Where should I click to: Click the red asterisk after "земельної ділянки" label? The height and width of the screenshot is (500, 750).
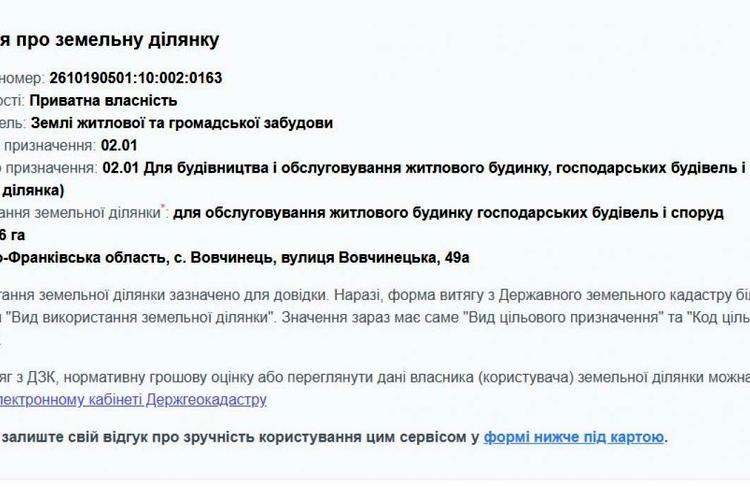(x=163, y=207)
